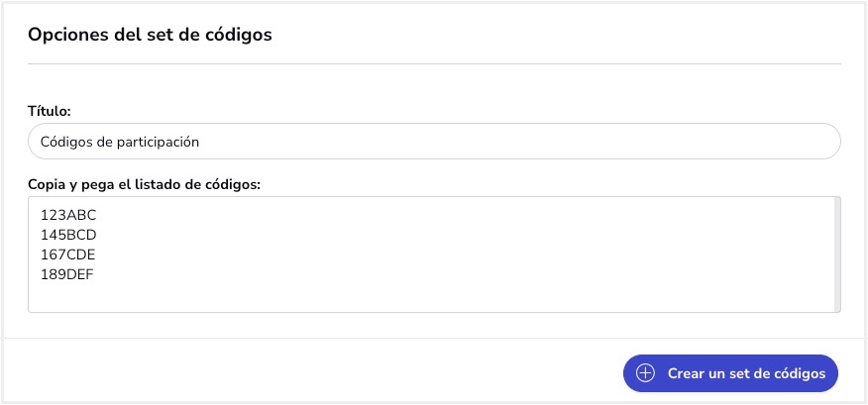The image size is (868, 405).
Task: Place cursor in the codes list textarea
Action: [x=434, y=254]
